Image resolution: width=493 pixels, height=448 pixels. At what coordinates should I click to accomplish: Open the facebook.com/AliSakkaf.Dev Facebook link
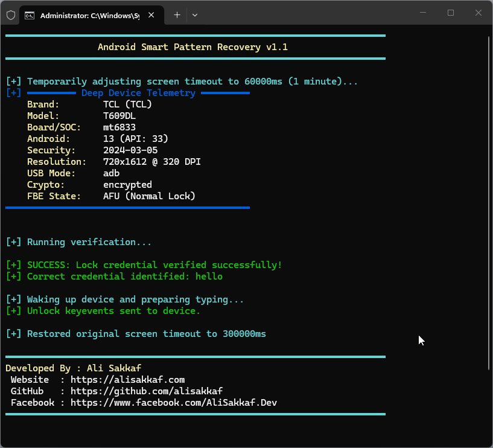click(x=174, y=403)
